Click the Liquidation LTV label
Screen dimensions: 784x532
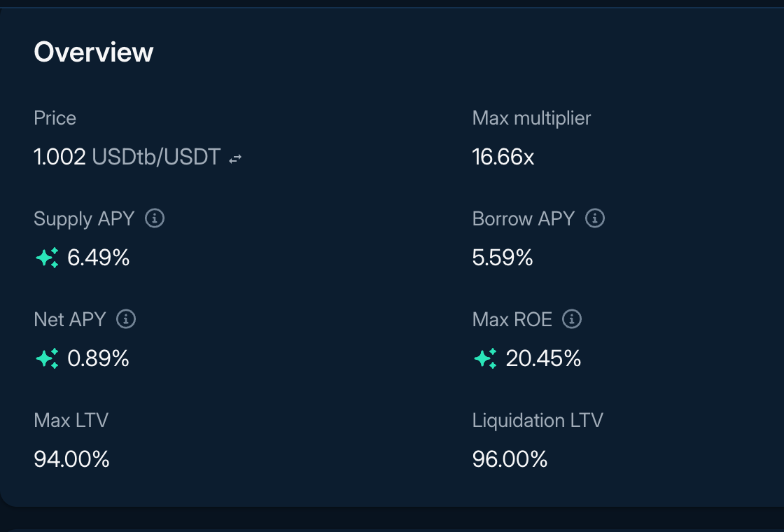click(x=538, y=420)
